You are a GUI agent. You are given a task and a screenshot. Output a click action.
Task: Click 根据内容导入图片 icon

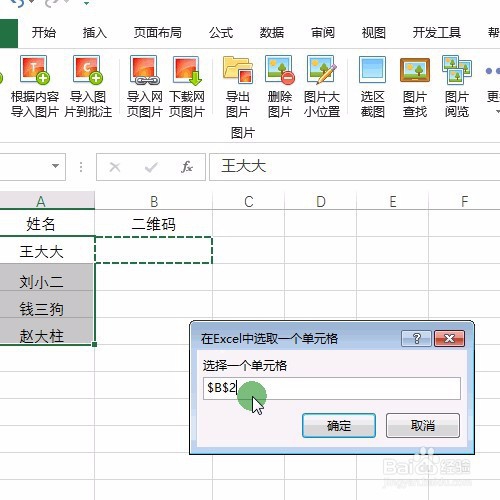35,69
